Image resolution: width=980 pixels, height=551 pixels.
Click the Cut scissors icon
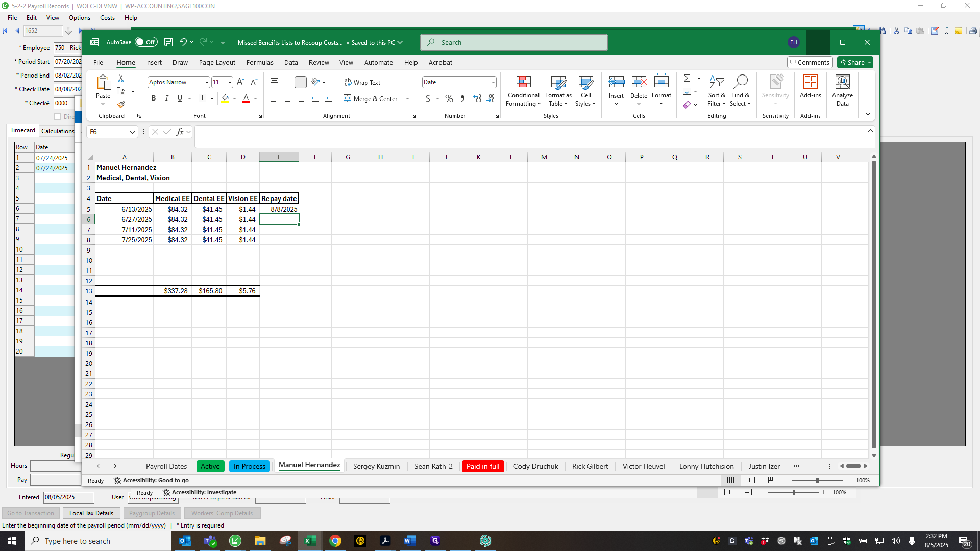(x=121, y=79)
